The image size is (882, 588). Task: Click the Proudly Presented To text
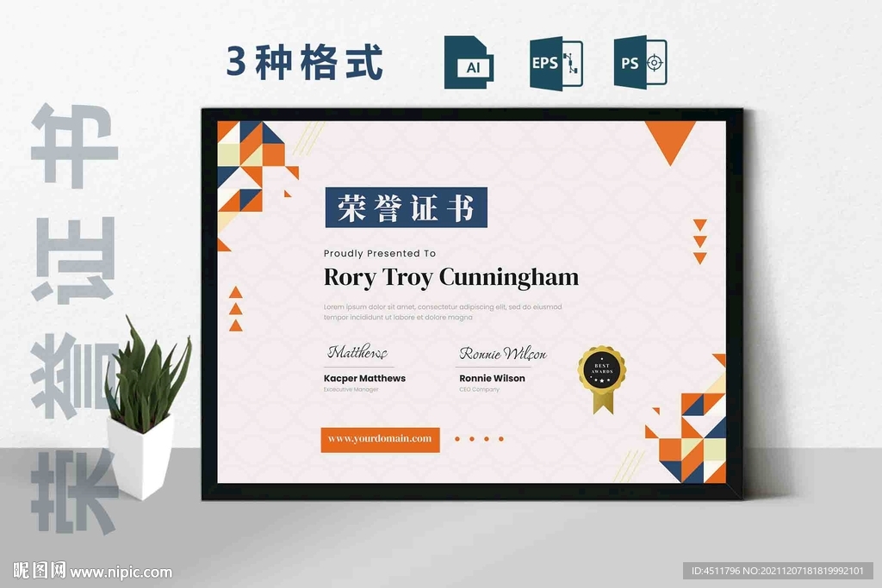pyautogui.click(x=380, y=253)
